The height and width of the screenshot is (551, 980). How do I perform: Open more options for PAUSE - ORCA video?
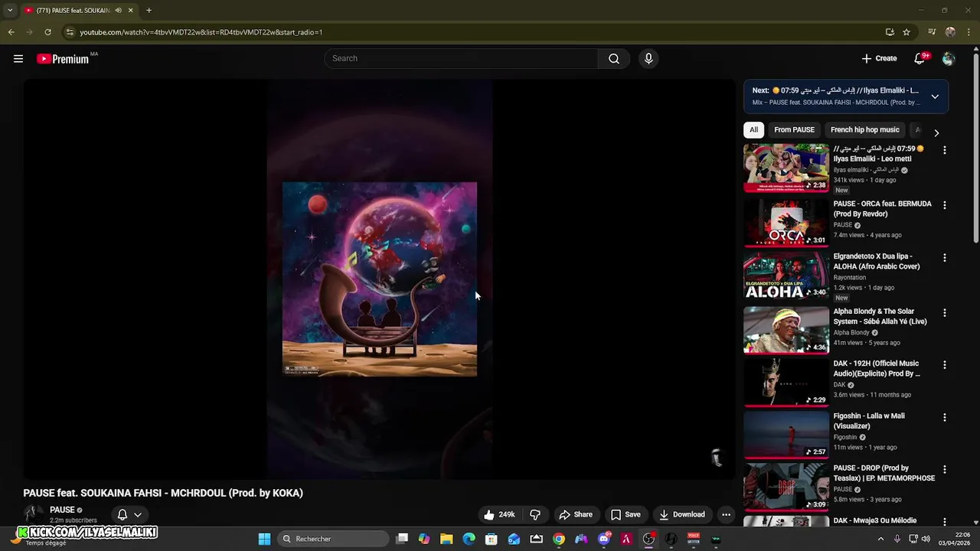point(944,205)
